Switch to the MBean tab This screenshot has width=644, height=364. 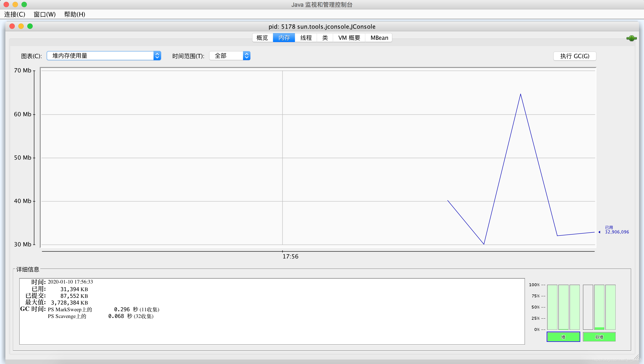(x=379, y=38)
